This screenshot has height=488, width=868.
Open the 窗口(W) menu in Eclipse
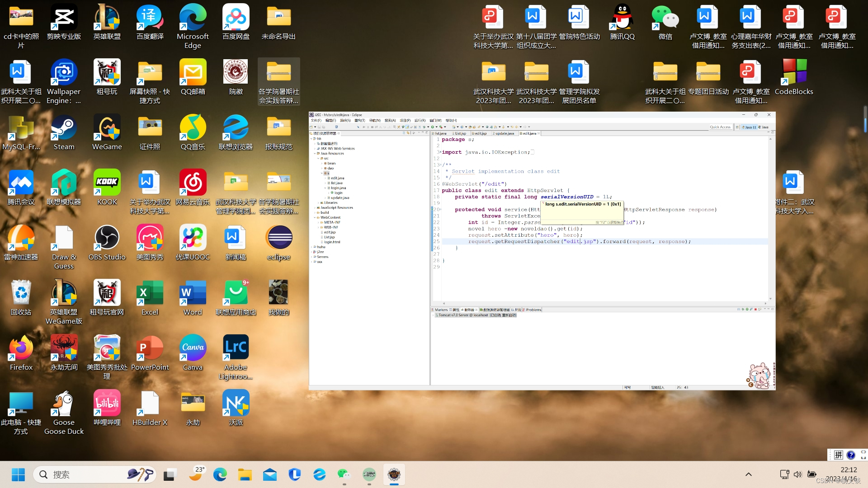[435, 121]
